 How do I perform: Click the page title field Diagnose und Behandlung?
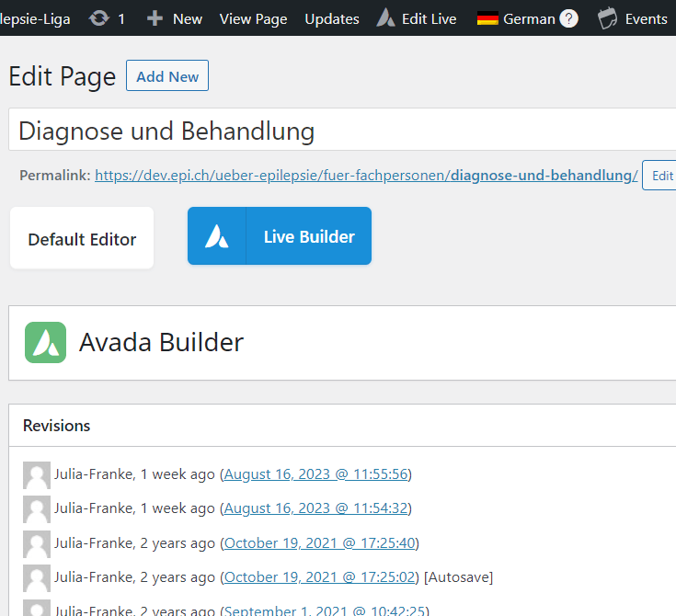[342, 130]
